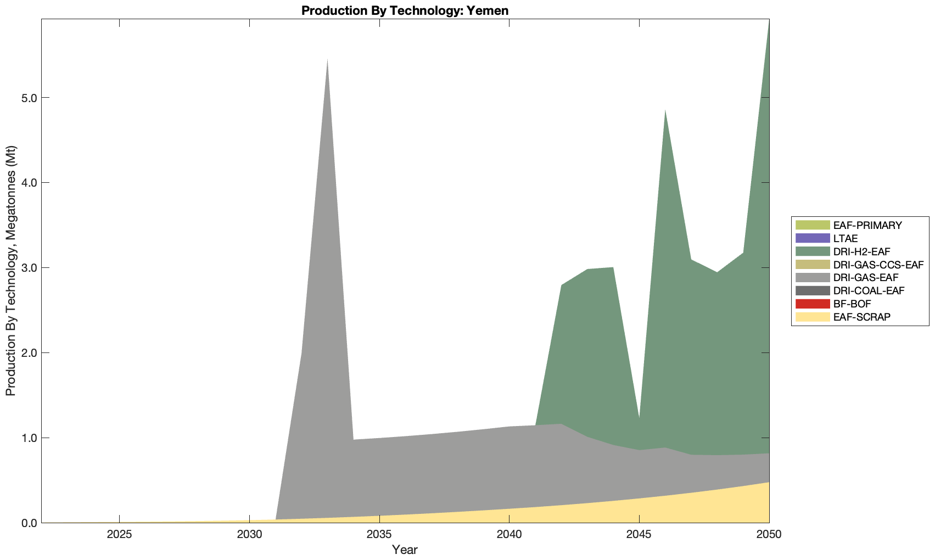Click the yellow EAF-SCRAP legend swatch

812,317
